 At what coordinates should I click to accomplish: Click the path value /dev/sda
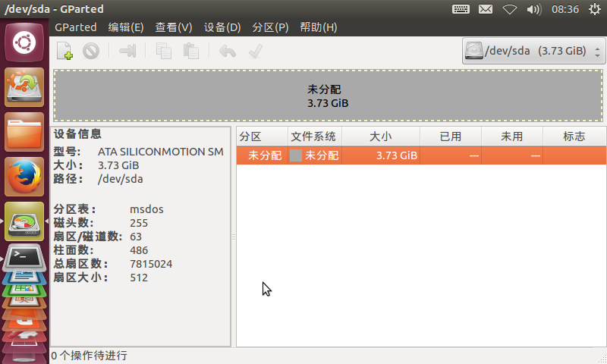point(121,179)
